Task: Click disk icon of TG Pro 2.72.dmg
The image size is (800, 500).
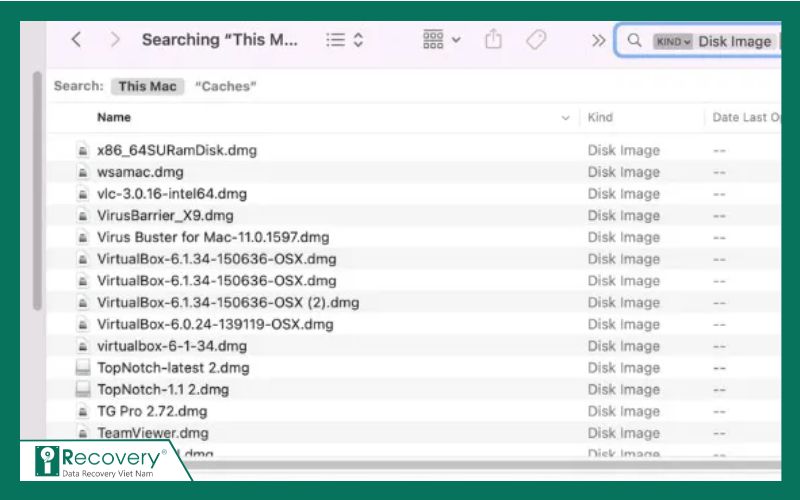Action: tap(83, 411)
